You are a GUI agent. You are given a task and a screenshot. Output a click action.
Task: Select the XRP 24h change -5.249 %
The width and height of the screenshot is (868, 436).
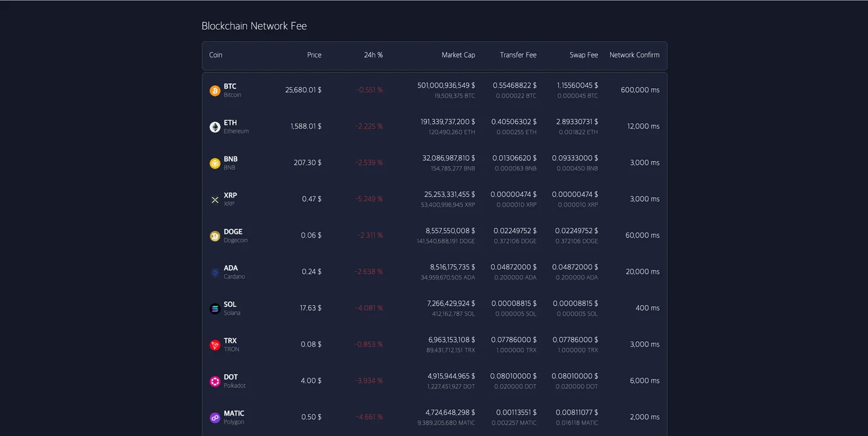(x=369, y=199)
